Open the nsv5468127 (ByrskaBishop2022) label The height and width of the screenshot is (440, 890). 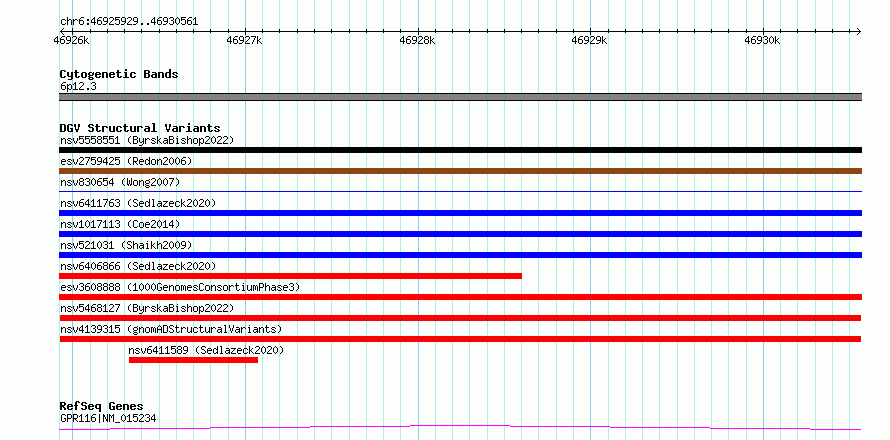(146, 308)
